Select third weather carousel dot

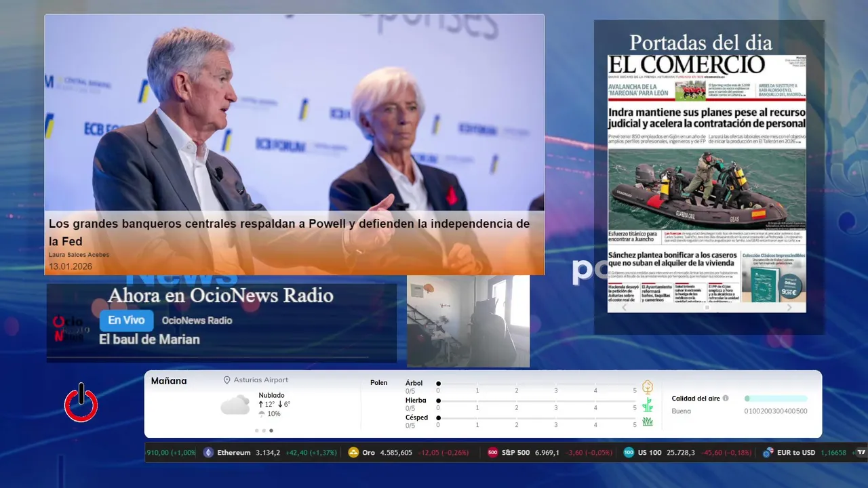271,430
